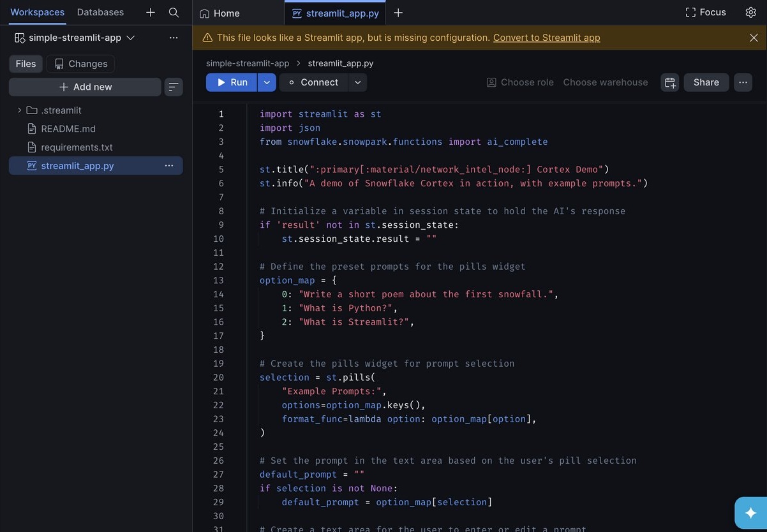This screenshot has width=767, height=532.
Task: Click the warning triangle icon in banner
Action: pyautogui.click(x=207, y=38)
